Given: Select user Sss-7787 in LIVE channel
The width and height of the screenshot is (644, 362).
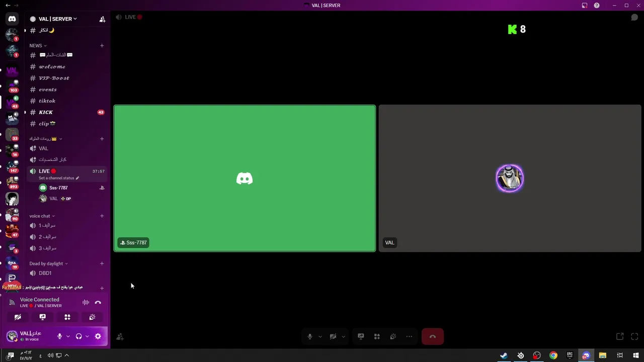Looking at the screenshot, I should tap(72, 188).
